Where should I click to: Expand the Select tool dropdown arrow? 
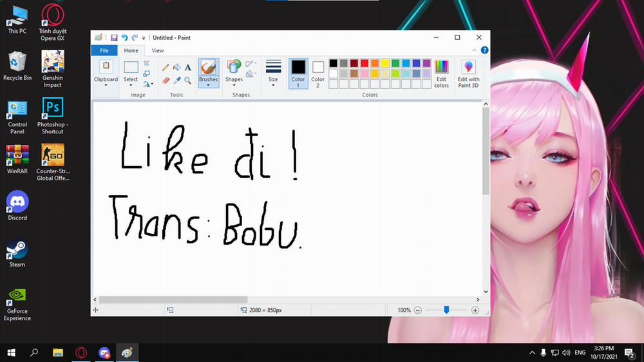(x=131, y=84)
